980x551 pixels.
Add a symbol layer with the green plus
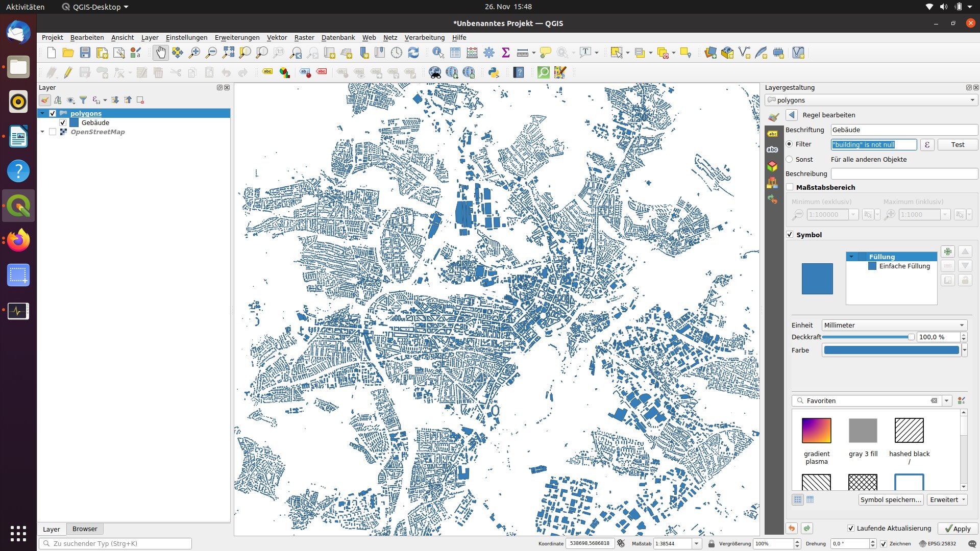click(948, 252)
